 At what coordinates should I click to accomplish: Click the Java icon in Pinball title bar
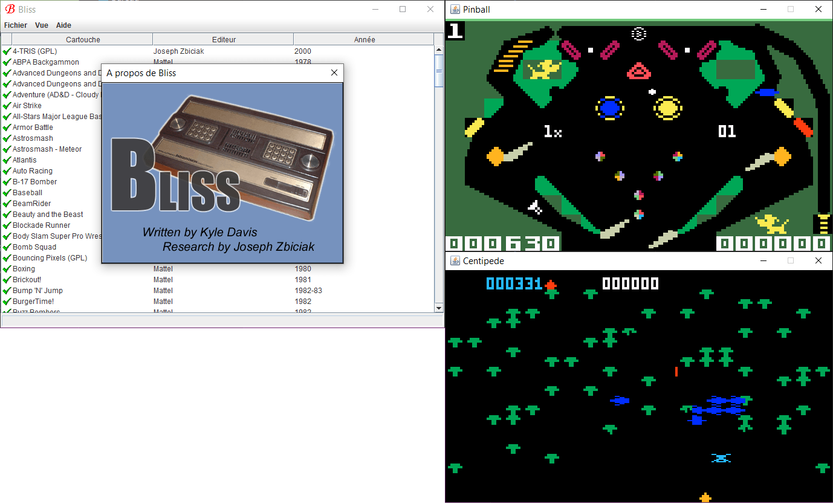click(x=455, y=9)
